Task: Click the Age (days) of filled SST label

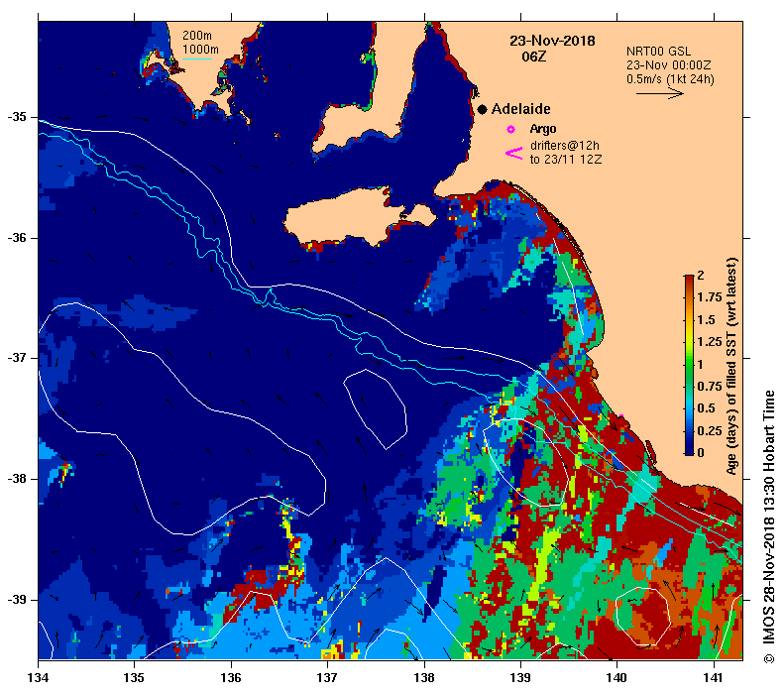Action: pyautogui.click(x=731, y=366)
